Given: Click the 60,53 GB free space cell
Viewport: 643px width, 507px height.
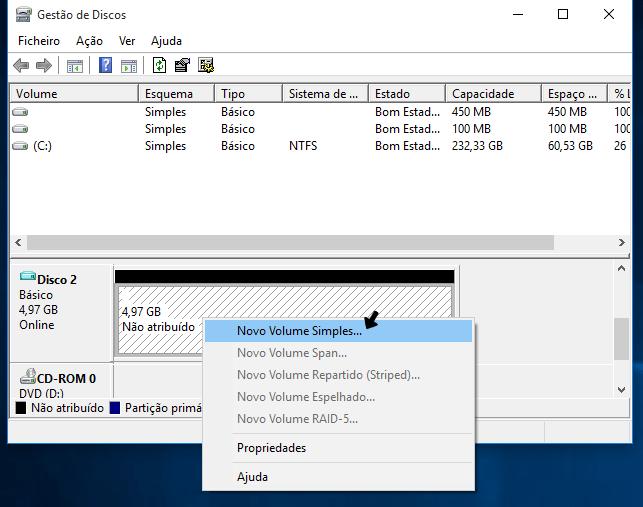Looking at the screenshot, I should point(570,146).
